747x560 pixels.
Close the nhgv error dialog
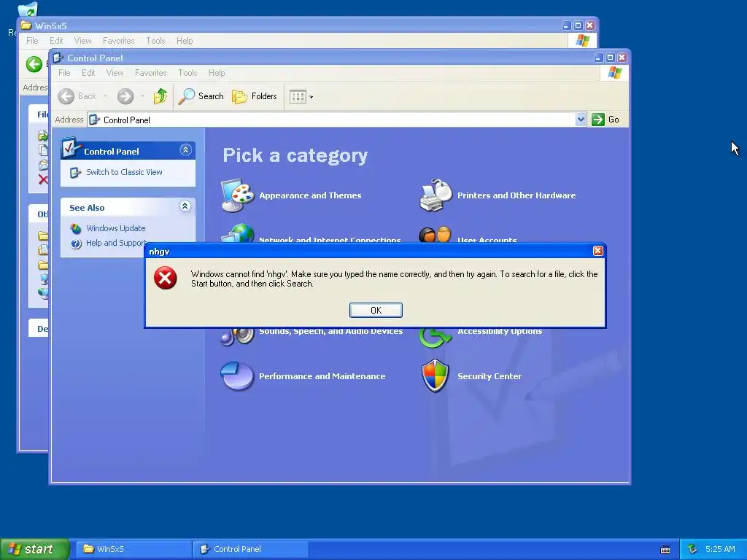pos(598,251)
